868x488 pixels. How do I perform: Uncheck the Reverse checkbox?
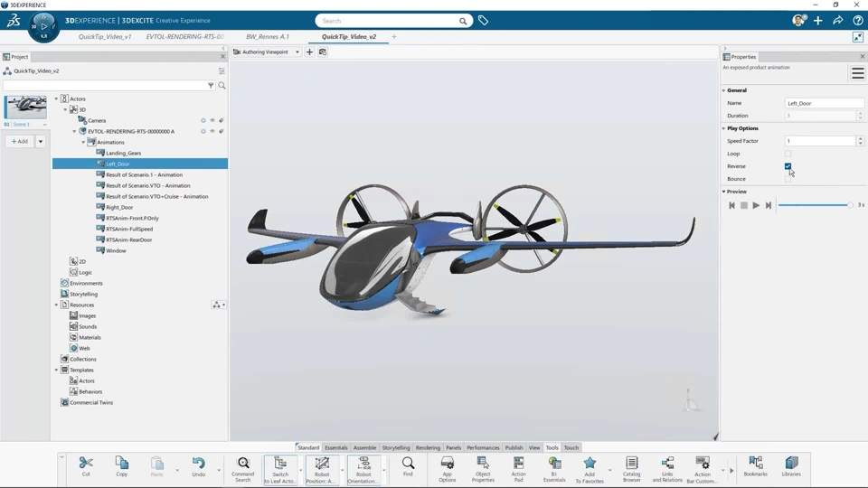pyautogui.click(x=788, y=166)
